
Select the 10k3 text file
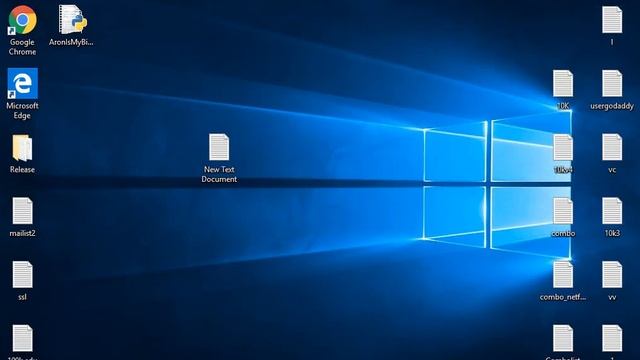(x=612, y=211)
